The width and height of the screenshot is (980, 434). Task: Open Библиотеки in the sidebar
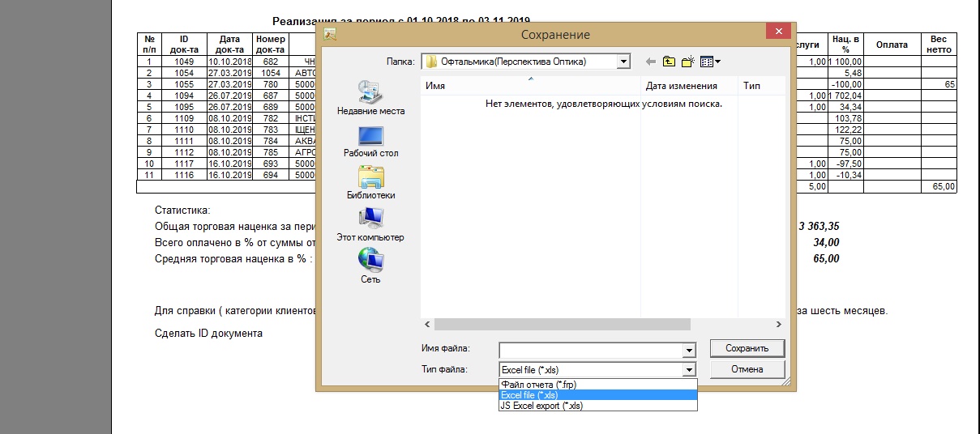click(370, 181)
